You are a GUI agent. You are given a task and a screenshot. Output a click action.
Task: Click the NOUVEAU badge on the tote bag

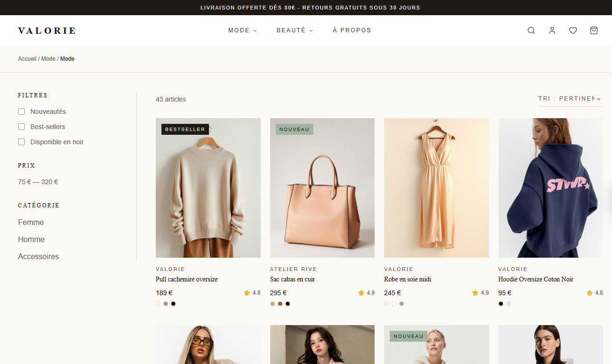point(294,129)
